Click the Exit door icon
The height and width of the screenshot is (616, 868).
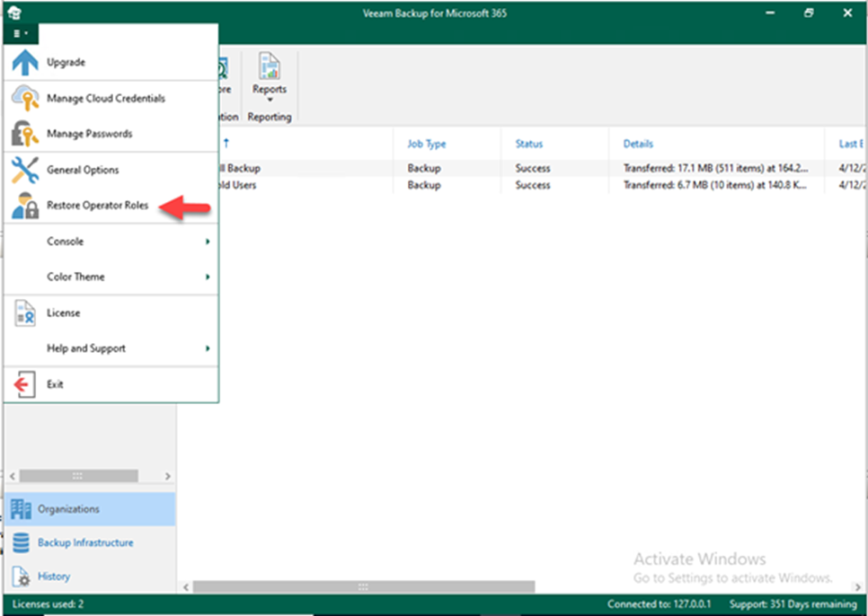pos(23,384)
